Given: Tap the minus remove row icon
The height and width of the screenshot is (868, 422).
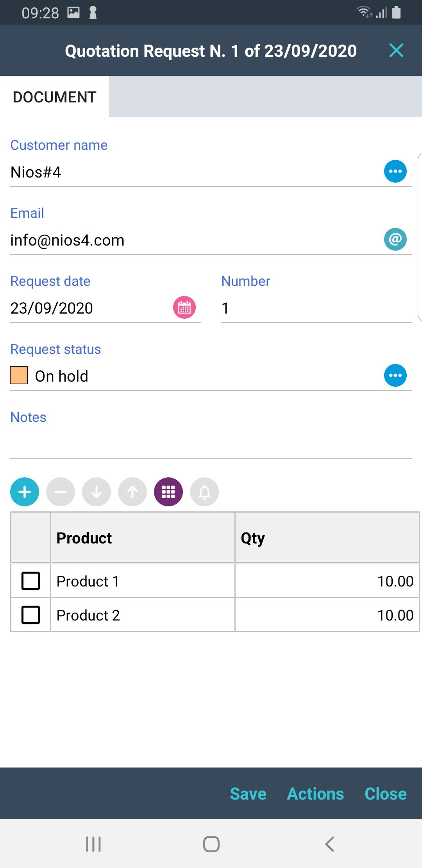Looking at the screenshot, I should click(x=61, y=492).
